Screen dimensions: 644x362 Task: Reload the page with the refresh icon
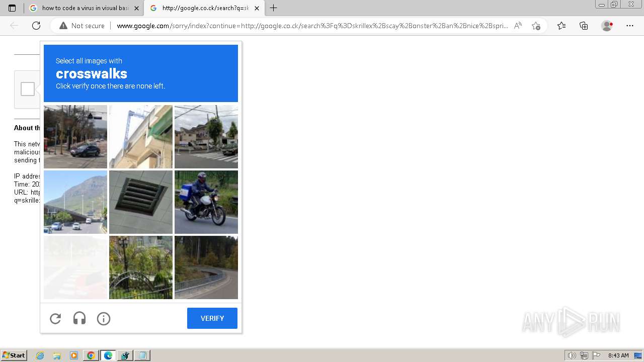36,26
